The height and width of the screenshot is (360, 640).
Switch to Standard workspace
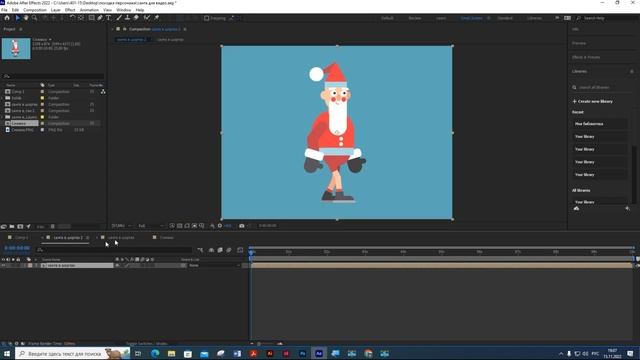click(x=505, y=18)
